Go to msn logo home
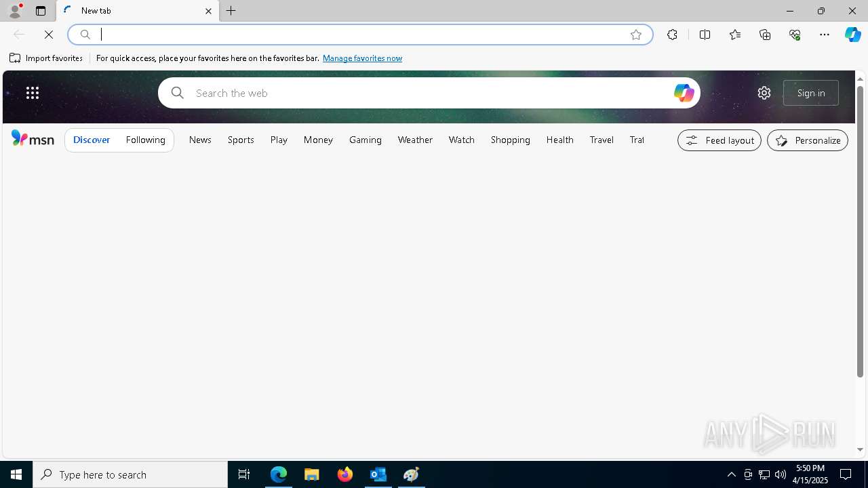 click(33, 139)
